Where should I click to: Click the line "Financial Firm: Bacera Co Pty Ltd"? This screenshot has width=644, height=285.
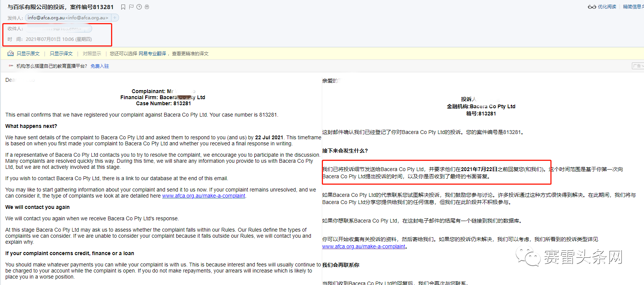[x=163, y=97]
